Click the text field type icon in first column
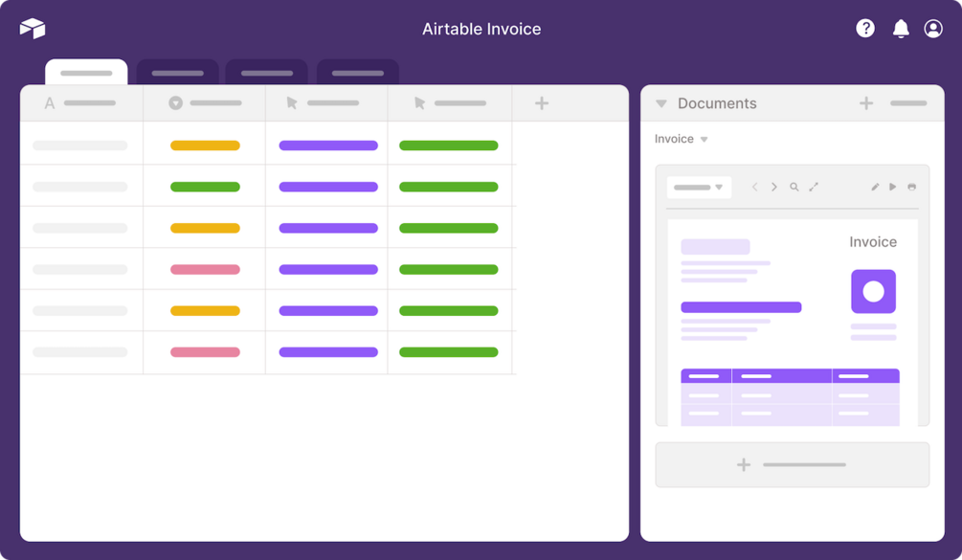This screenshot has width=962, height=560. (x=49, y=102)
